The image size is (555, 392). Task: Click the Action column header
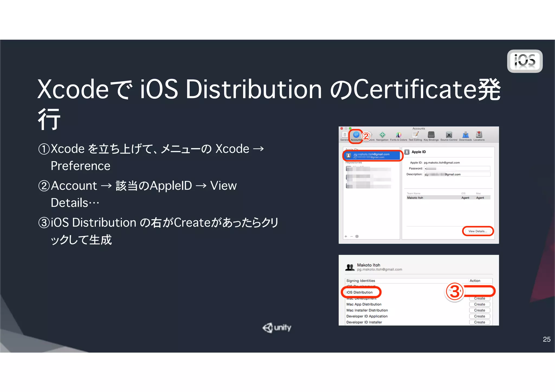click(475, 281)
